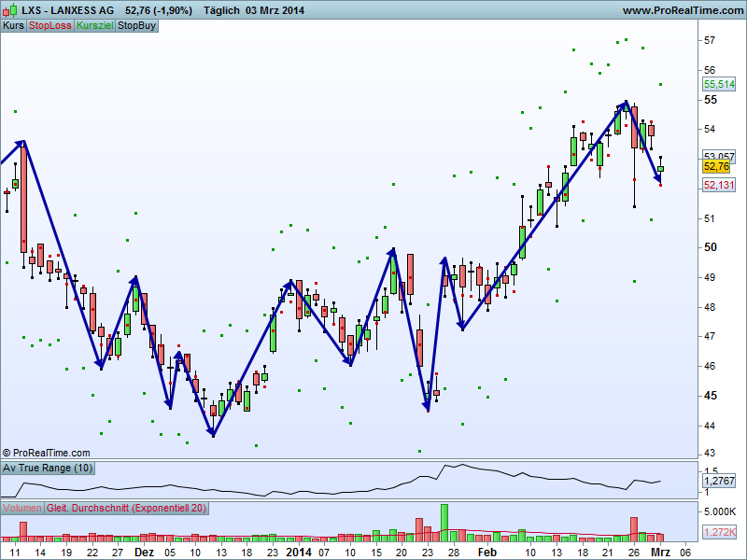The width and height of the screenshot is (747, 560).
Task: Open the Kursziel indicator label
Action: point(94,25)
